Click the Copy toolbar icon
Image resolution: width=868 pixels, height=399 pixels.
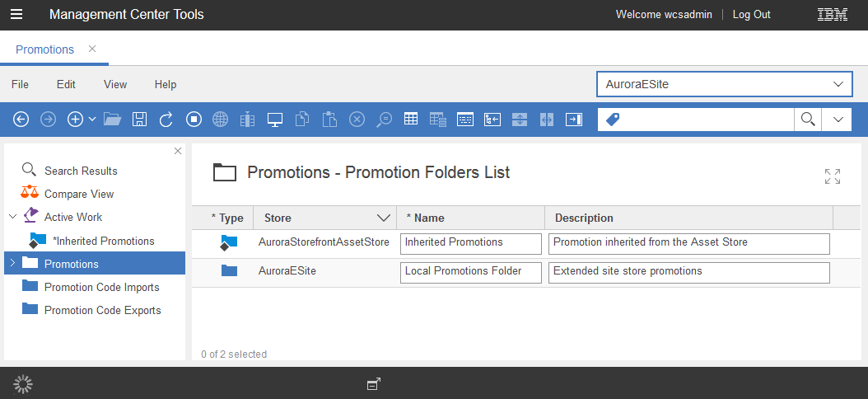tap(302, 120)
